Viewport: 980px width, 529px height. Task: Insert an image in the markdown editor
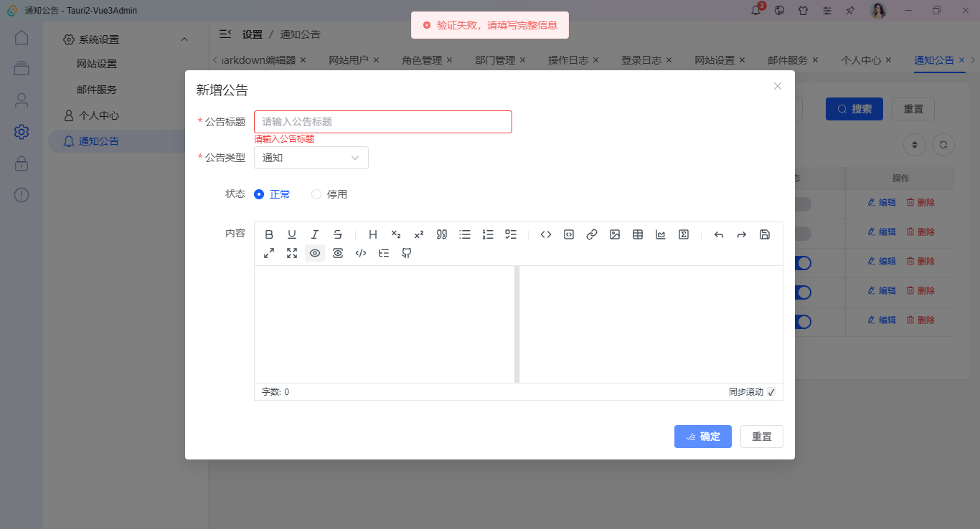click(x=615, y=234)
